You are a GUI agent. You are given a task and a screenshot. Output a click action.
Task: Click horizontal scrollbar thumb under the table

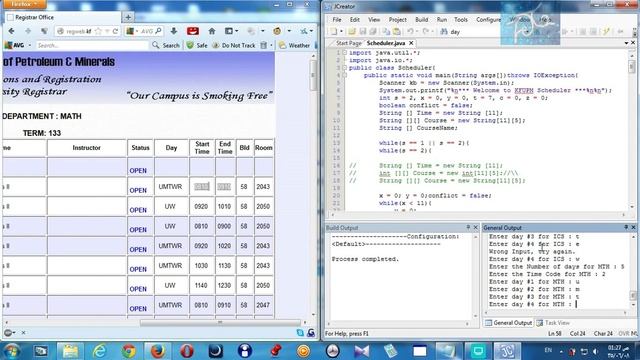coord(220,322)
